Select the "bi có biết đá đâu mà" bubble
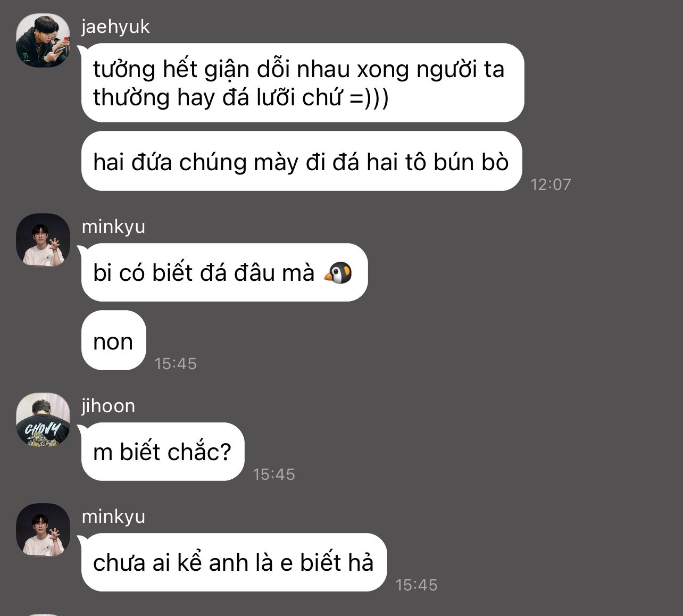Screen dimensions: 683x616 (224, 273)
